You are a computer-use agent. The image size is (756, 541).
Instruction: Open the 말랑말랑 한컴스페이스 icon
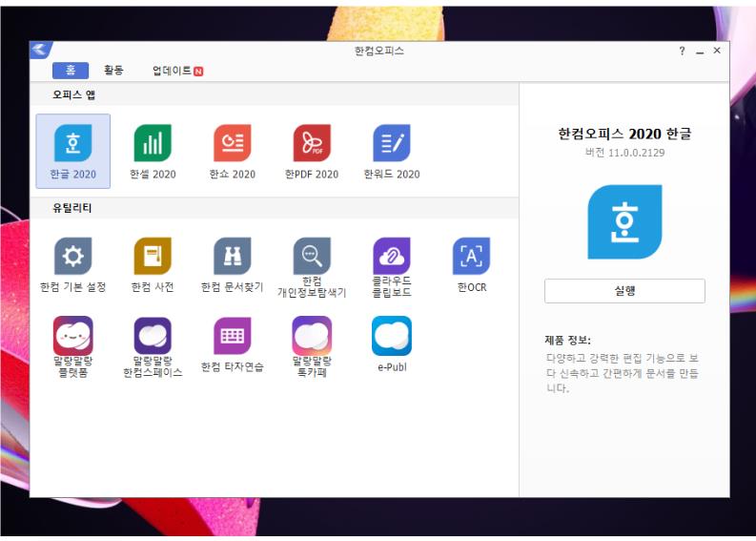pos(153,336)
